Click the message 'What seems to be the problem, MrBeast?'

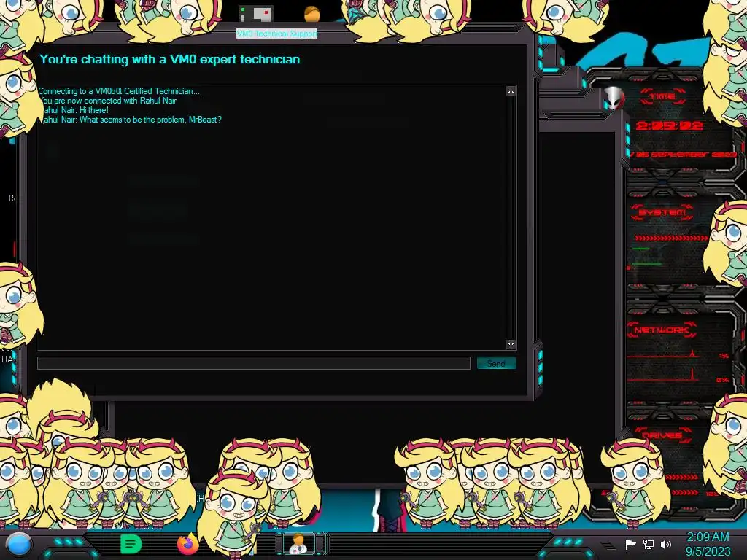point(150,120)
